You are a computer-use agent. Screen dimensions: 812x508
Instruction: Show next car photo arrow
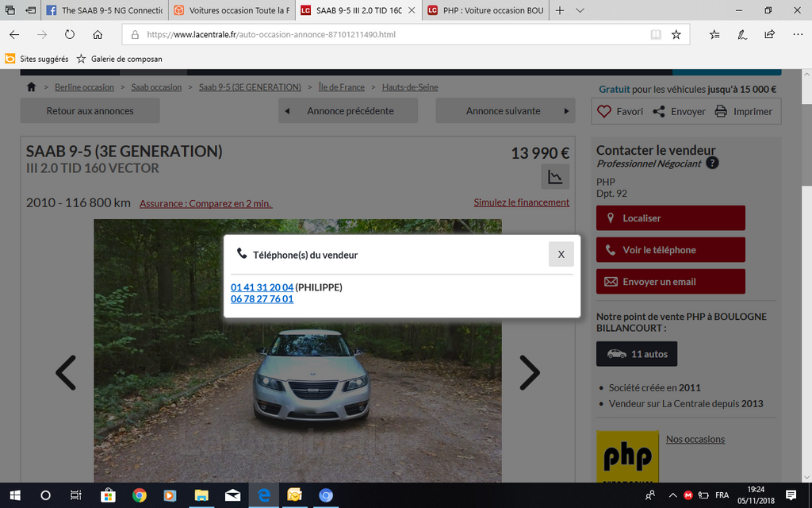tap(530, 372)
